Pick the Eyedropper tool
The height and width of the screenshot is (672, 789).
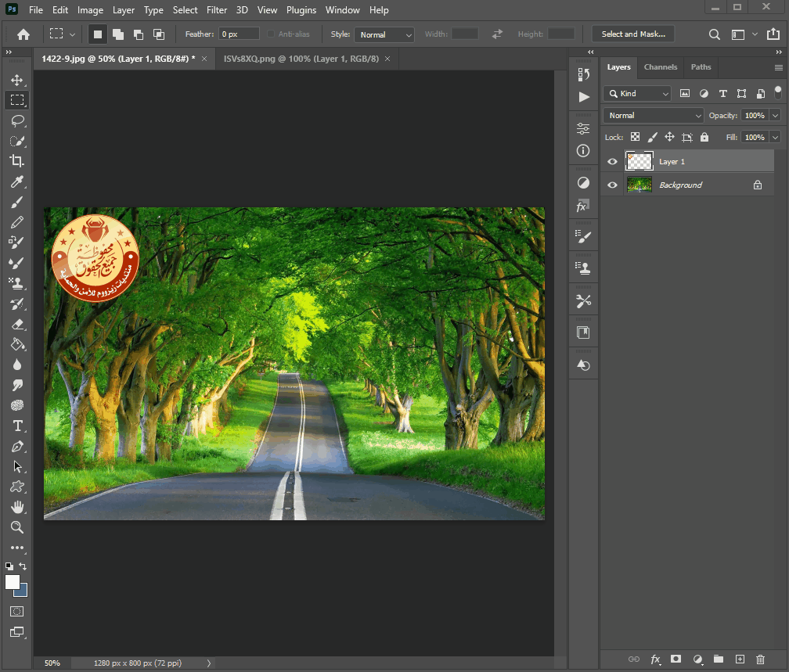coord(17,181)
